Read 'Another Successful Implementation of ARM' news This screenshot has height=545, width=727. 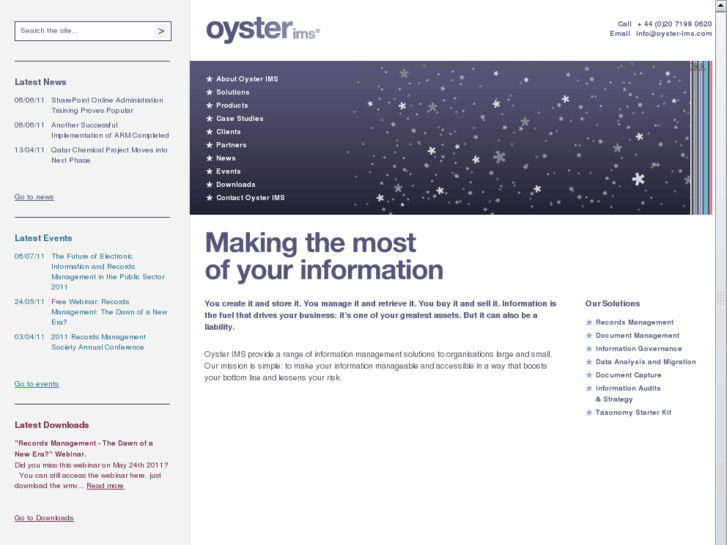(x=110, y=130)
